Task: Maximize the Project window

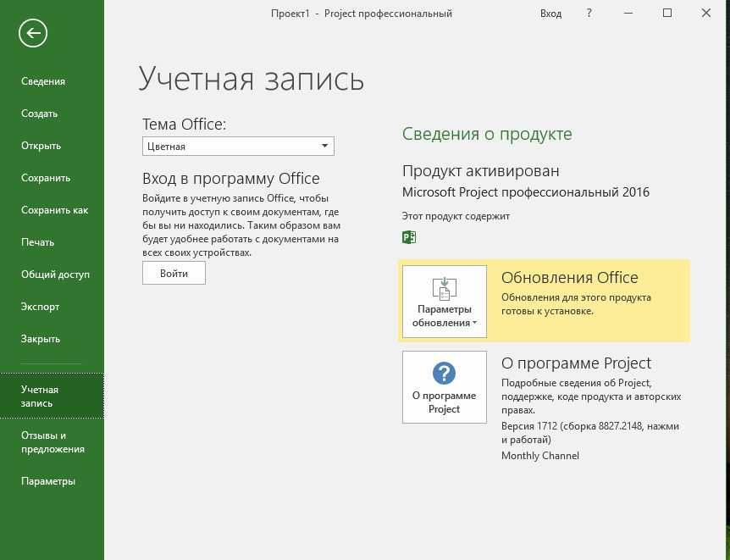Action: click(x=667, y=13)
